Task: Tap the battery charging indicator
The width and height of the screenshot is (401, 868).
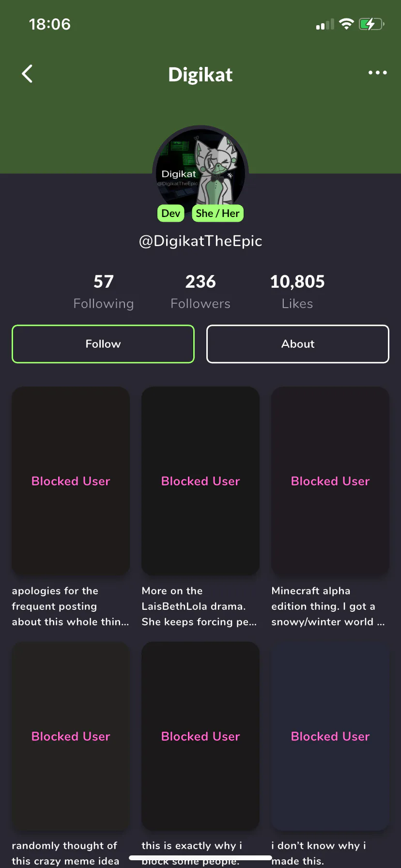Action: [x=371, y=24]
